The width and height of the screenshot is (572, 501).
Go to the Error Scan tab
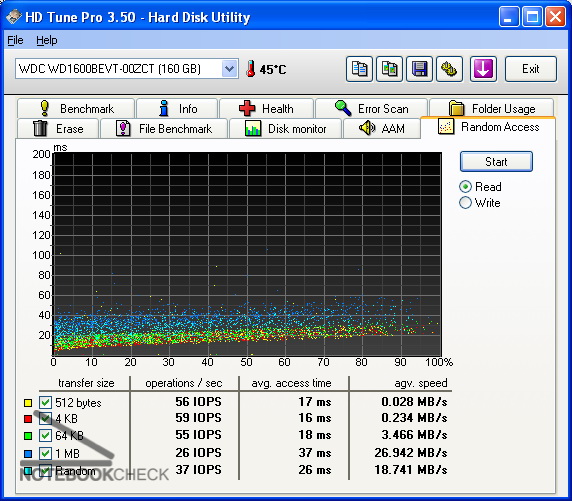pyautogui.click(x=371, y=108)
